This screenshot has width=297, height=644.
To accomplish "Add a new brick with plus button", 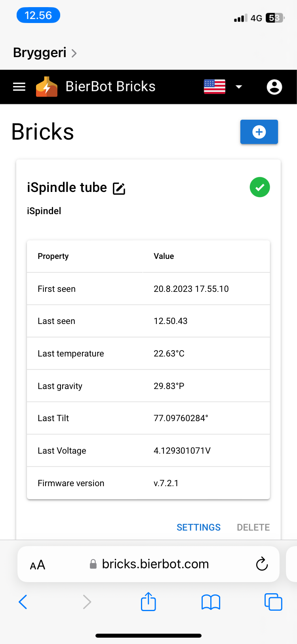I will click(x=259, y=132).
